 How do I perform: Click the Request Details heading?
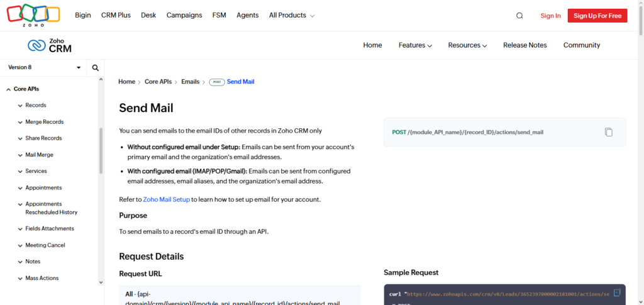tap(152, 257)
